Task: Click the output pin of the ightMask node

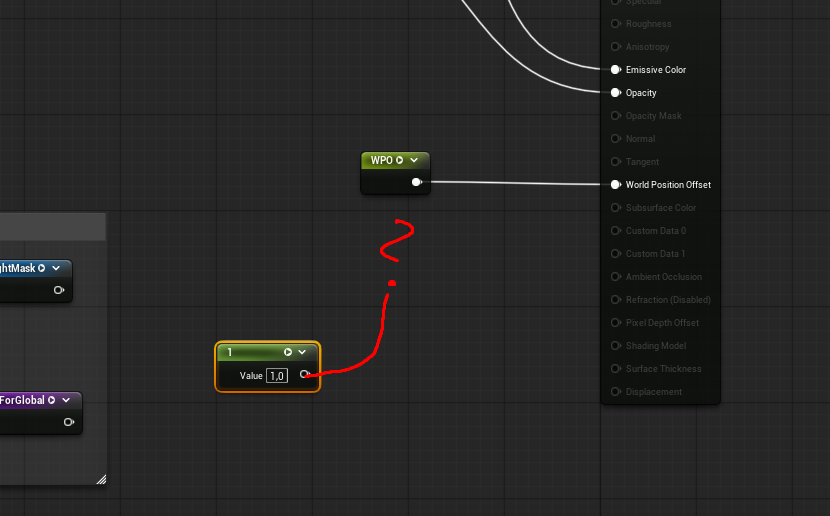Action: pyautogui.click(x=59, y=290)
